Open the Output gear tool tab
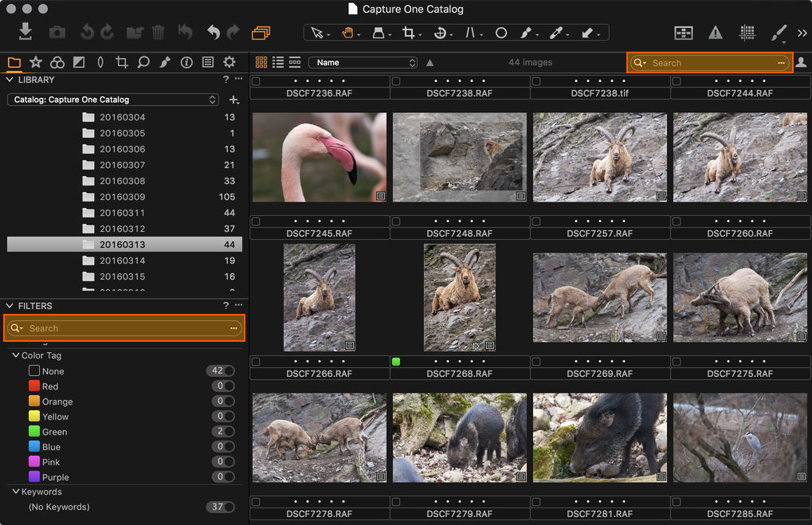Image resolution: width=812 pixels, height=525 pixels. click(x=229, y=63)
